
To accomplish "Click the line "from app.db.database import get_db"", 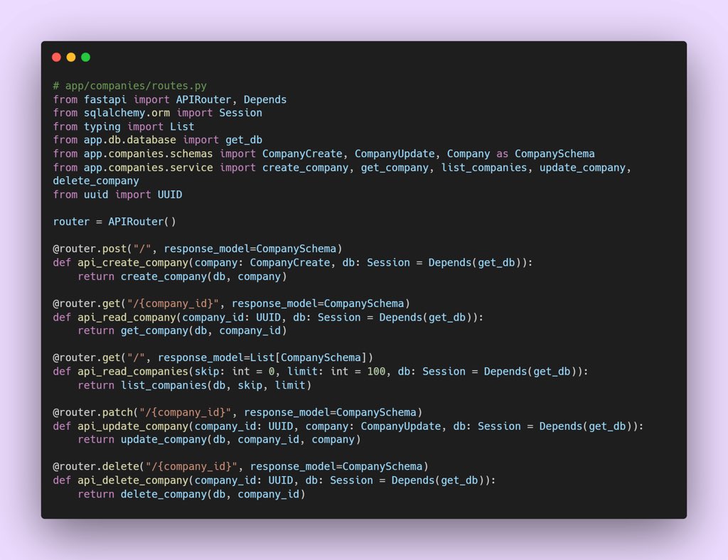I will click(157, 140).
